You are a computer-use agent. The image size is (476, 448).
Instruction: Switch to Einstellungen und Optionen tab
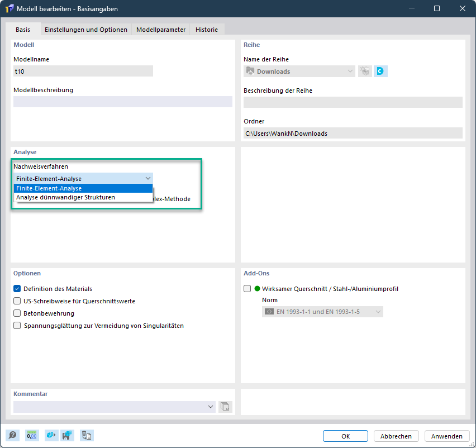86,30
